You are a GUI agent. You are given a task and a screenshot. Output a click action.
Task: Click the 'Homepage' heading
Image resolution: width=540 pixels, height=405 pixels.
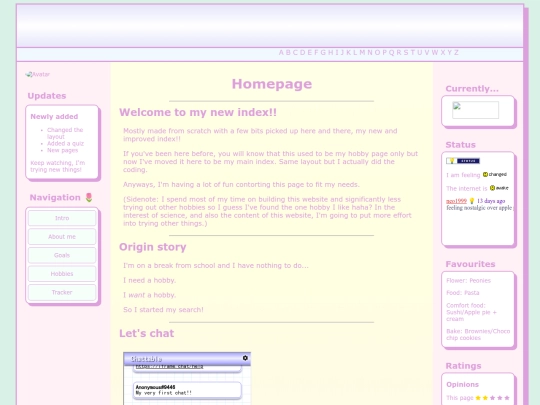(x=272, y=84)
